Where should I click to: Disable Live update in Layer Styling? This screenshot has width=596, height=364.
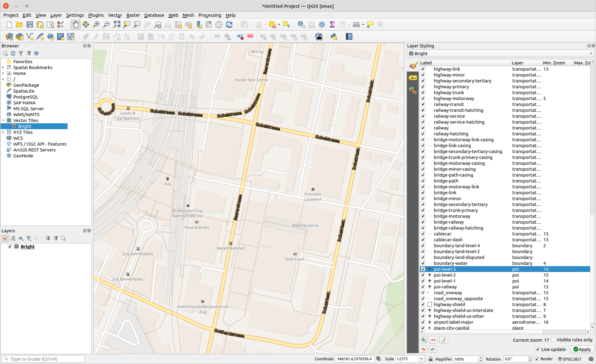tap(537, 349)
